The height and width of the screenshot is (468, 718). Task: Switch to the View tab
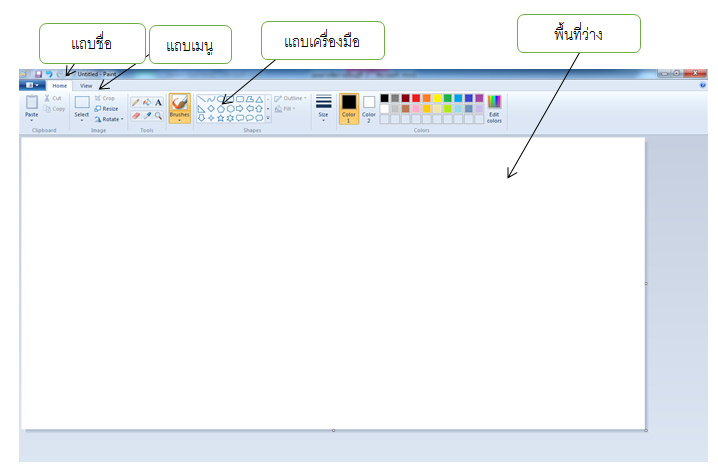86,86
